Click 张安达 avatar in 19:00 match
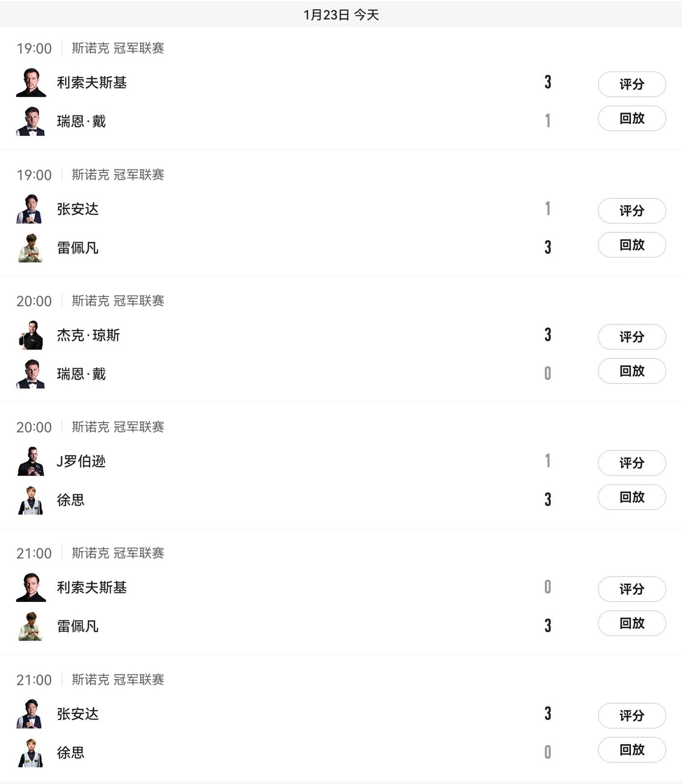 click(x=30, y=209)
